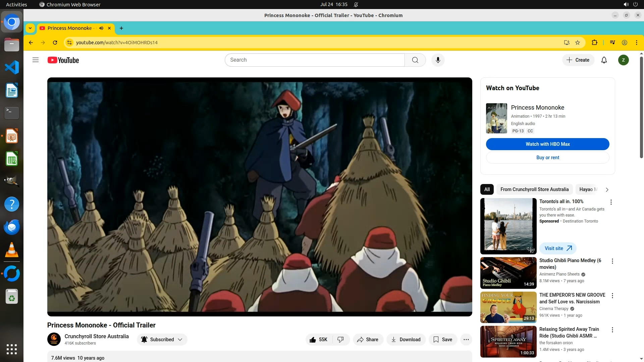The width and height of the screenshot is (644, 362).
Task: Bookmark this page with the star icon
Action: point(578,43)
